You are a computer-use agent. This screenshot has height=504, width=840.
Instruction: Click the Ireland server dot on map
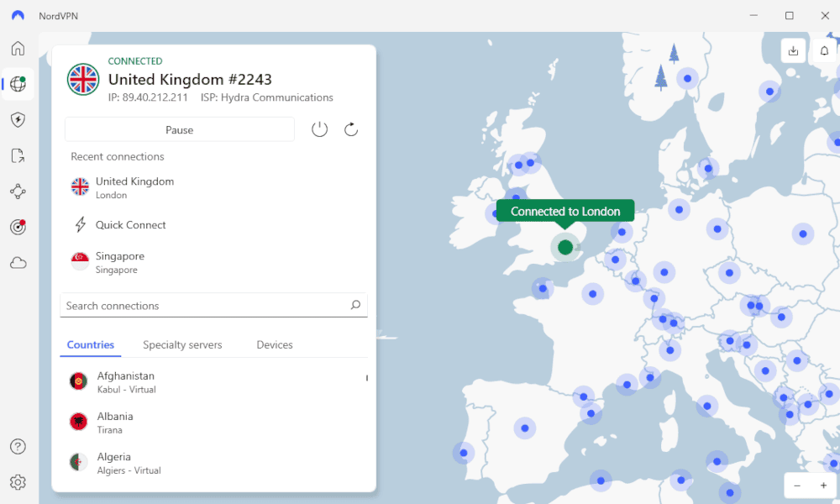click(493, 213)
